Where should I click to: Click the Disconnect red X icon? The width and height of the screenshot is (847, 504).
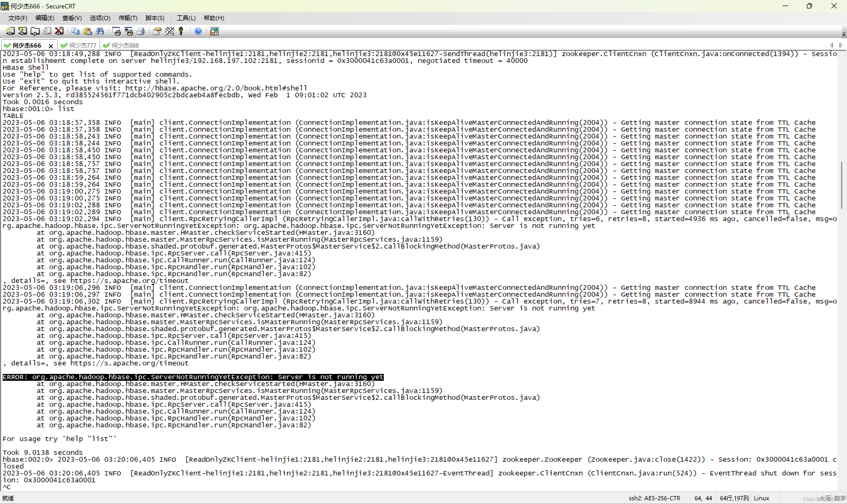click(59, 31)
